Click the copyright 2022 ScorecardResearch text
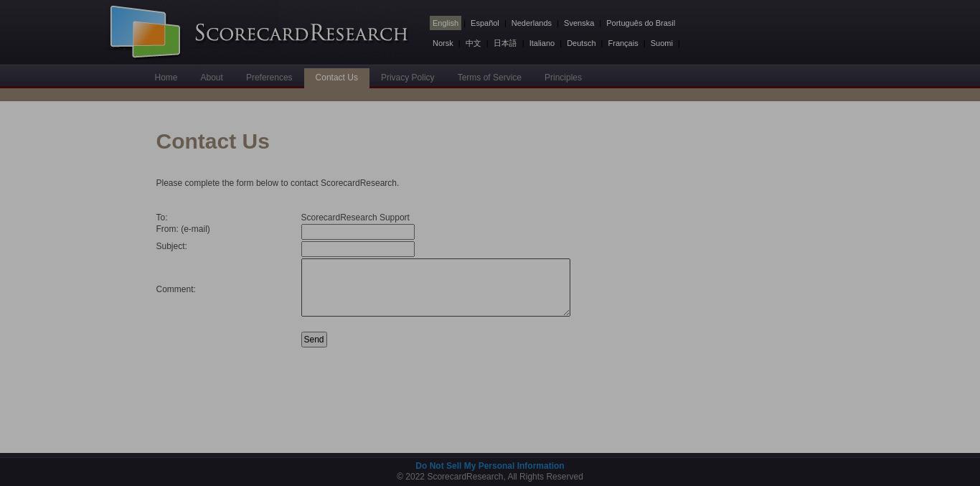 coord(490,477)
